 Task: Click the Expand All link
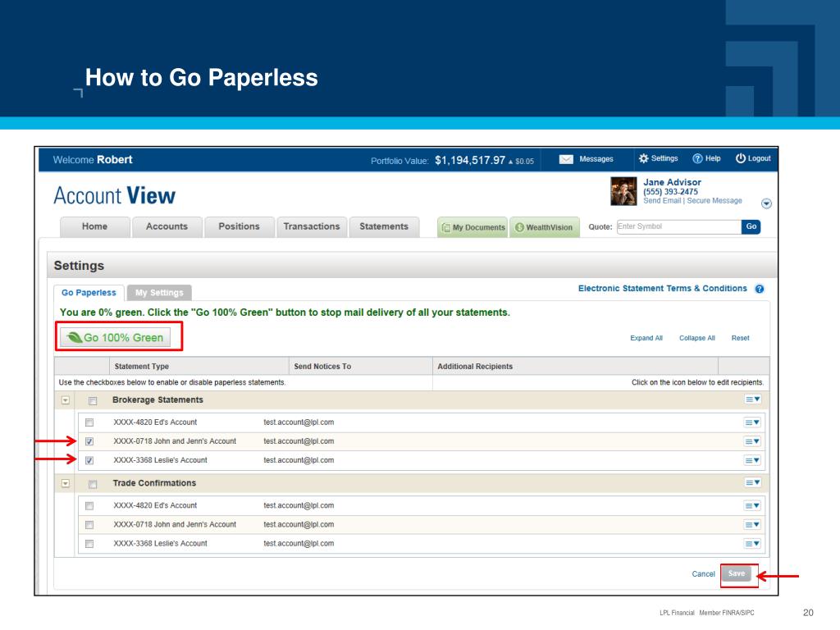[646, 338]
